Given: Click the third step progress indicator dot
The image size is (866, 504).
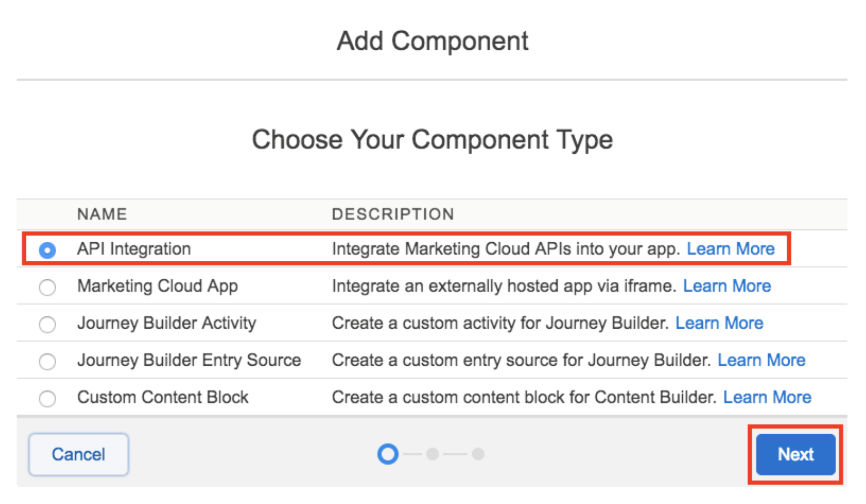Looking at the screenshot, I should (478, 454).
